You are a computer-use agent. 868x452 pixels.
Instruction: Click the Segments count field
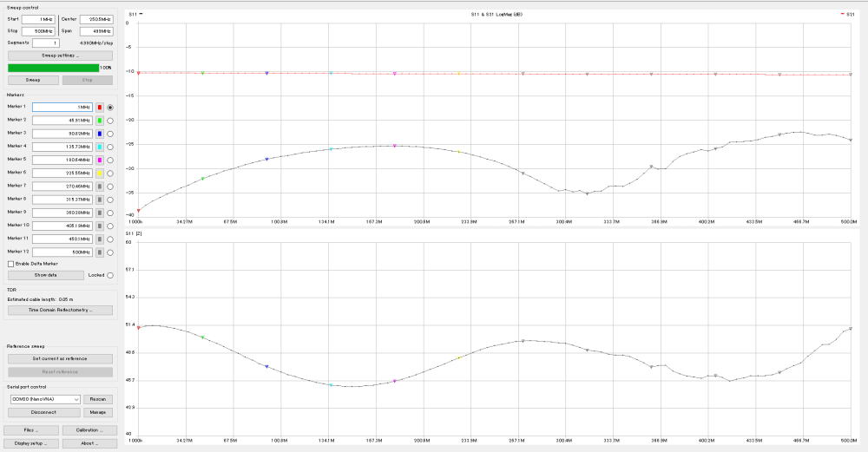(45, 43)
